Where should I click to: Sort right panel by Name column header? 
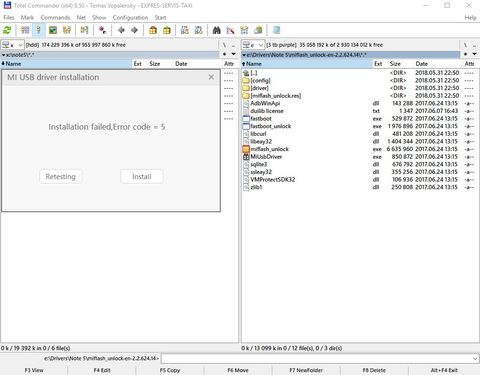(x=307, y=64)
